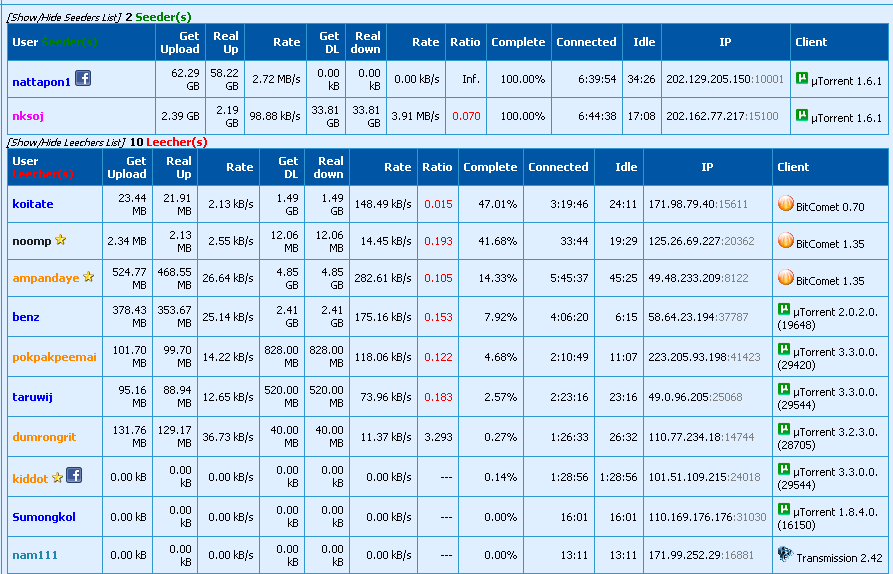This screenshot has height=574, width=893.
Task: Click rate value 3.91 MB/s
Action: tap(415, 116)
